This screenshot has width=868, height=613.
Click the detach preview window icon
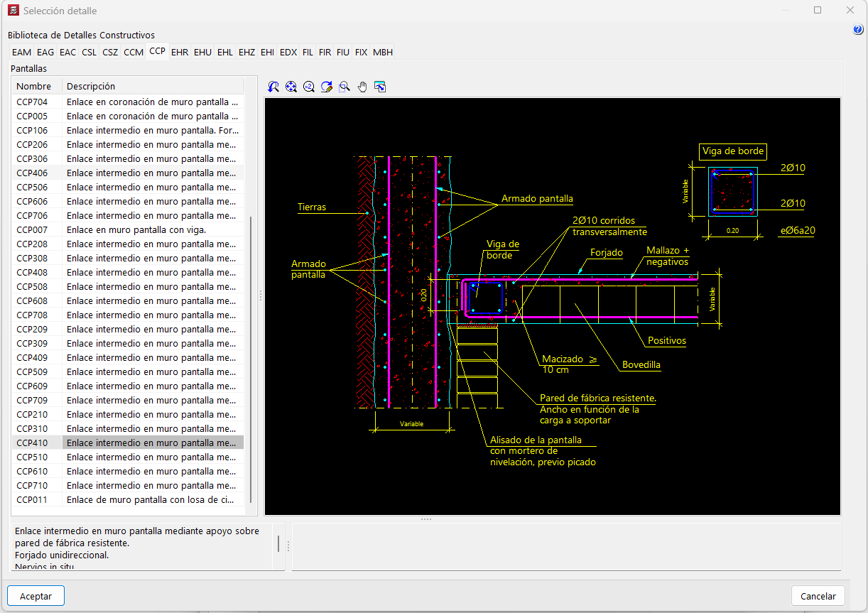click(x=380, y=87)
